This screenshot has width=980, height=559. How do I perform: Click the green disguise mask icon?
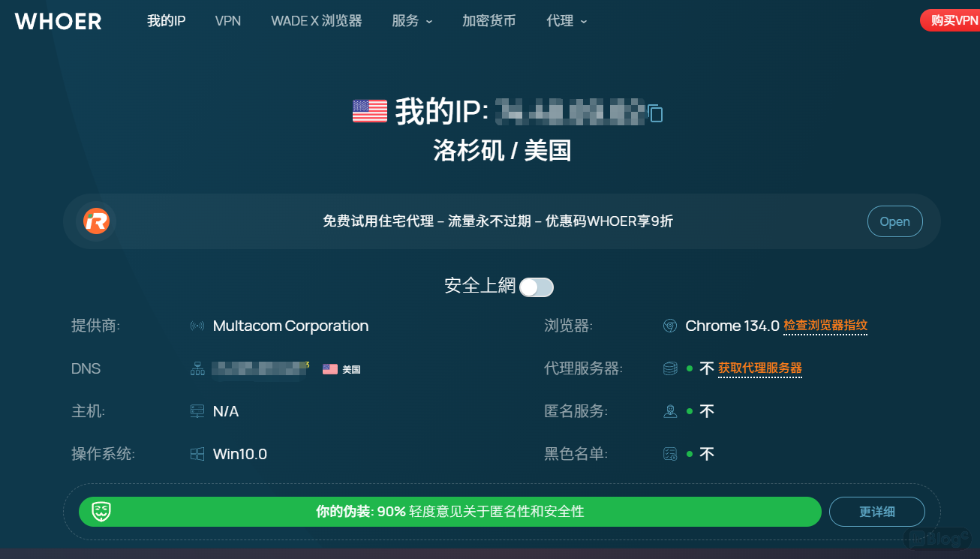click(102, 512)
